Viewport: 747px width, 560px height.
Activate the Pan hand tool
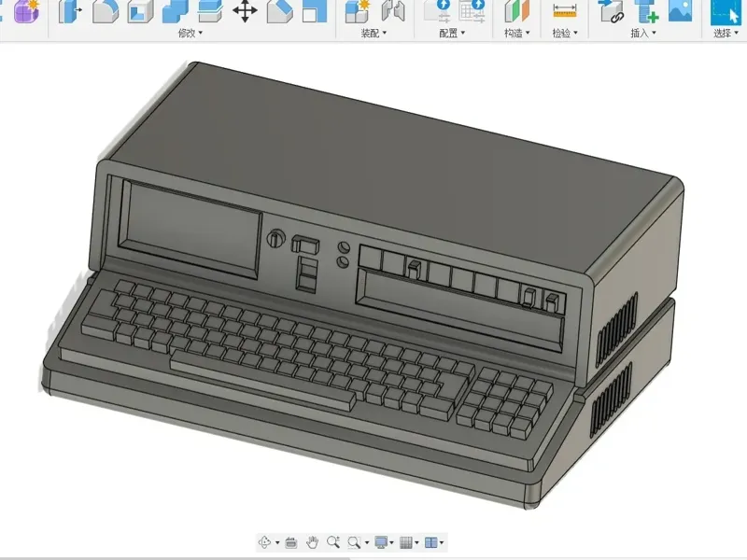click(x=312, y=542)
